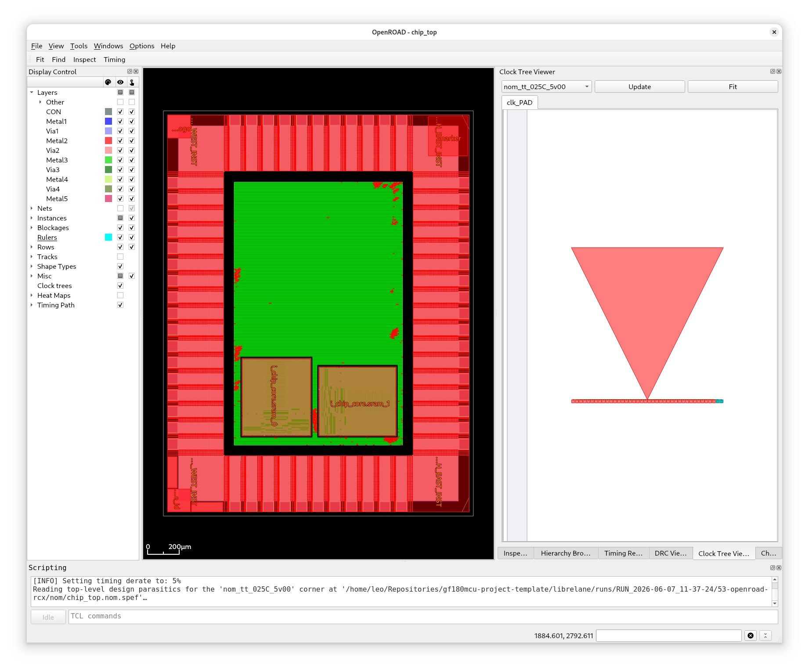Open the Tools menu
The height and width of the screenshot is (672, 809).
[x=79, y=46]
